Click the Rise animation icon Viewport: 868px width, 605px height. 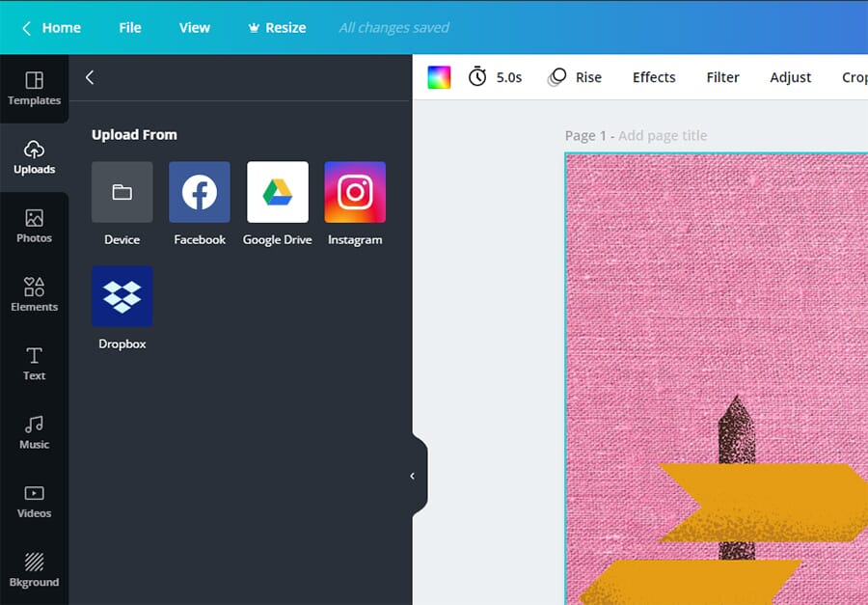coord(556,77)
